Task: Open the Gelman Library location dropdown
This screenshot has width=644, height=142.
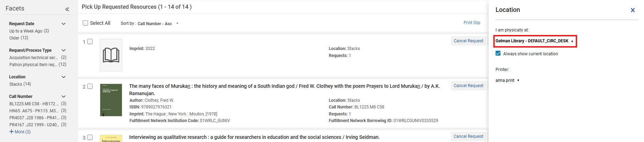Action: [534, 41]
